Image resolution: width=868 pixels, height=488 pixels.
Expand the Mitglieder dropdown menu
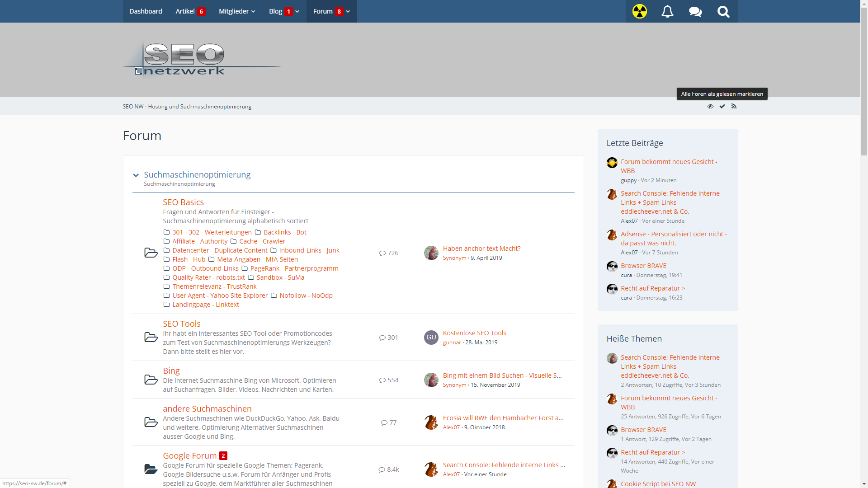(x=237, y=11)
